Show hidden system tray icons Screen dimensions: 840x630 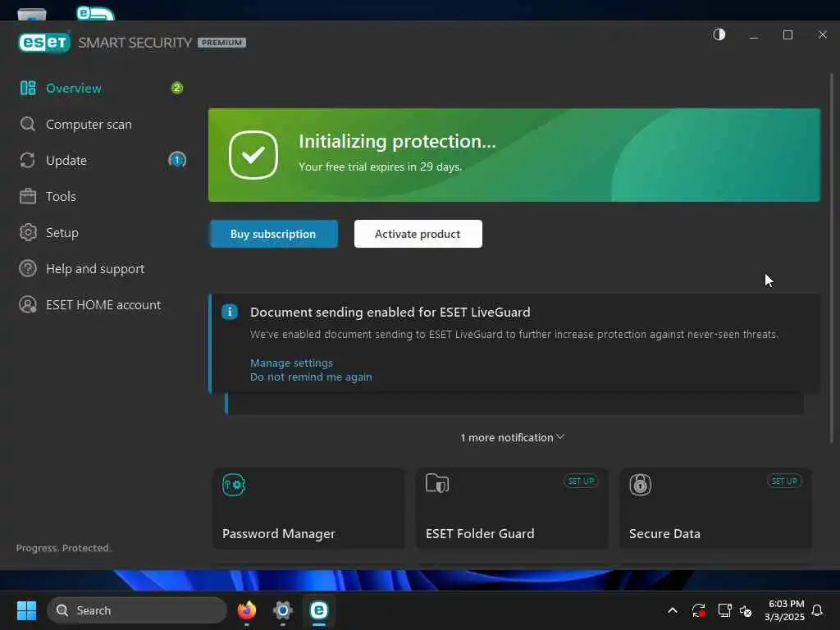(x=673, y=610)
